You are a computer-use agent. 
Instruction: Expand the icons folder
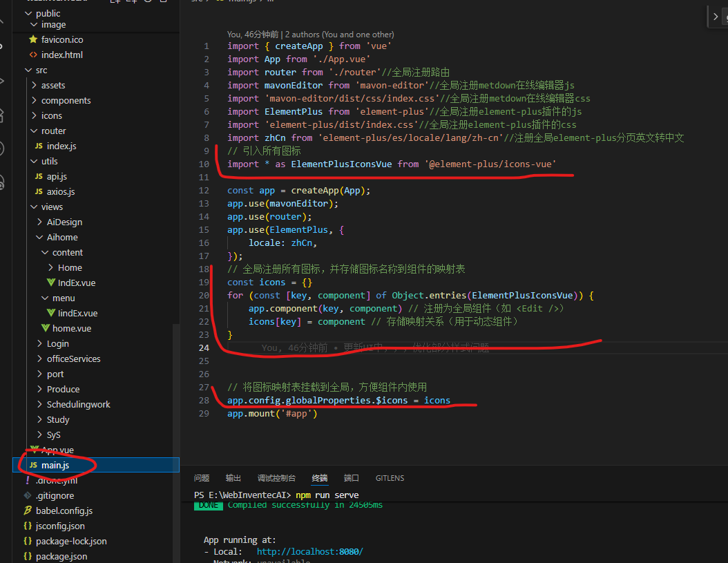click(x=34, y=115)
